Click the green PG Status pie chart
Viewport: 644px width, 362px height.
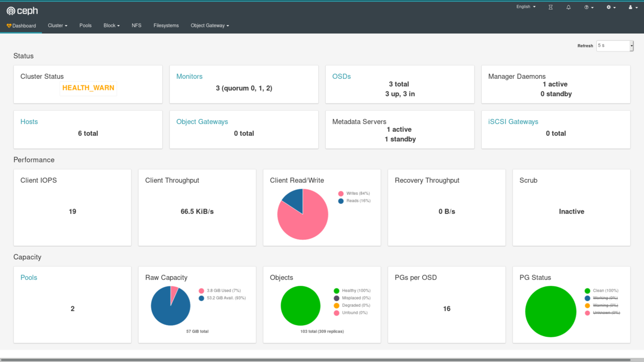(551, 312)
